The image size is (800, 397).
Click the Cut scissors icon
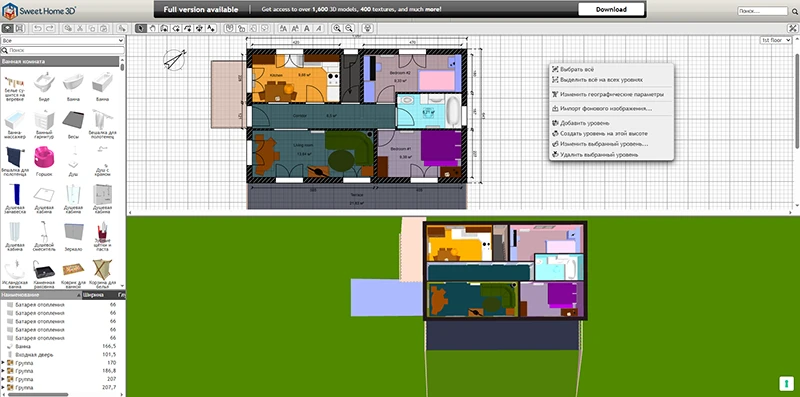pos(80,28)
